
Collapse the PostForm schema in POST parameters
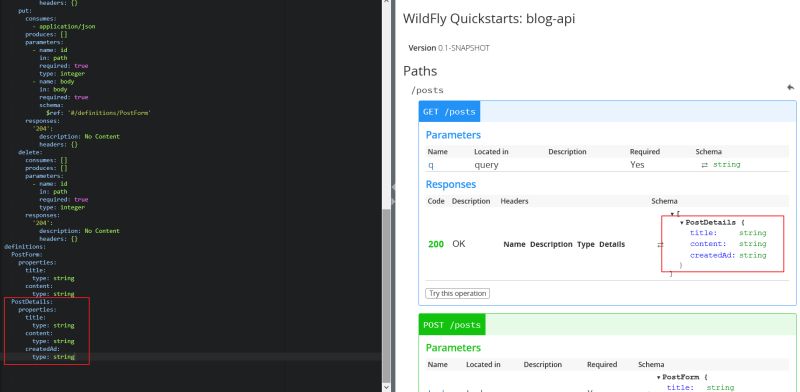pos(658,378)
